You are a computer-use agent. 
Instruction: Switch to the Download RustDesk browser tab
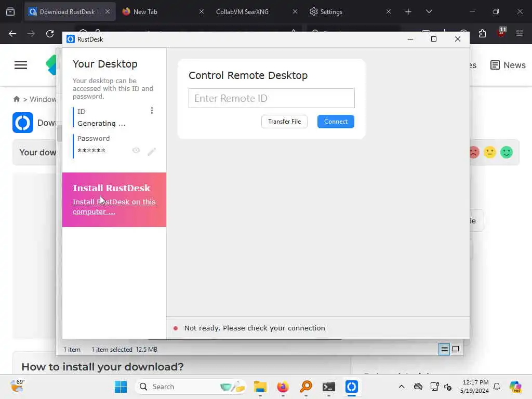pyautogui.click(x=70, y=11)
